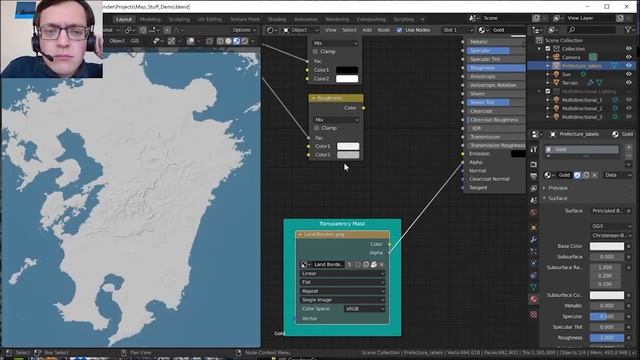Select wireframe viewport shading mode
The width and height of the screenshot is (640, 360).
click(220, 41)
